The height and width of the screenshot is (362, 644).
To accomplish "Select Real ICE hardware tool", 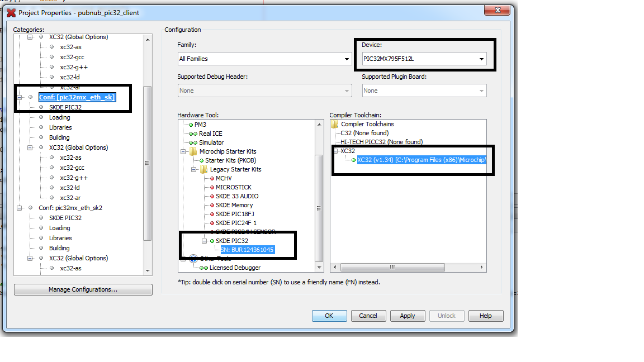I will [x=210, y=134].
